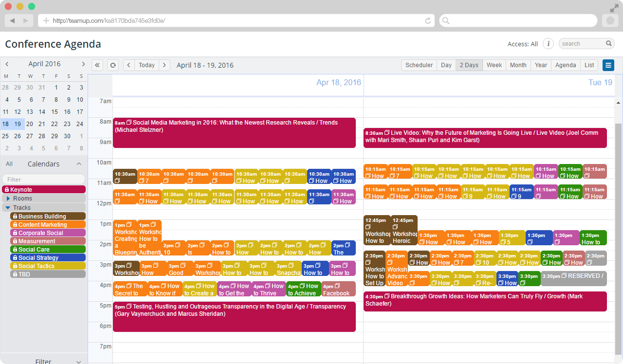Click the reload icon in address bar

(x=428, y=20)
